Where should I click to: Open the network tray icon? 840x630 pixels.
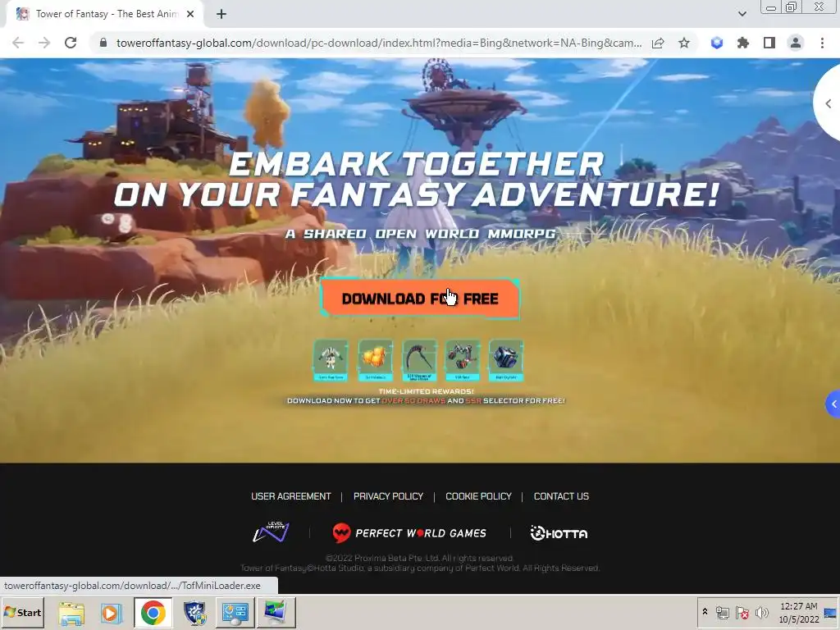pos(722,612)
